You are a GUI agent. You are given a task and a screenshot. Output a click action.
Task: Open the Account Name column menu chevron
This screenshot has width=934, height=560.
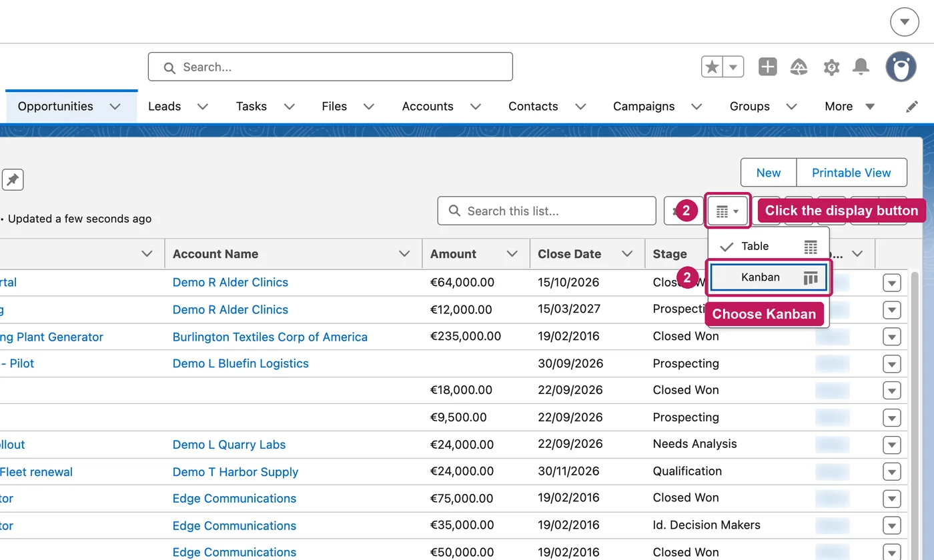pos(404,254)
